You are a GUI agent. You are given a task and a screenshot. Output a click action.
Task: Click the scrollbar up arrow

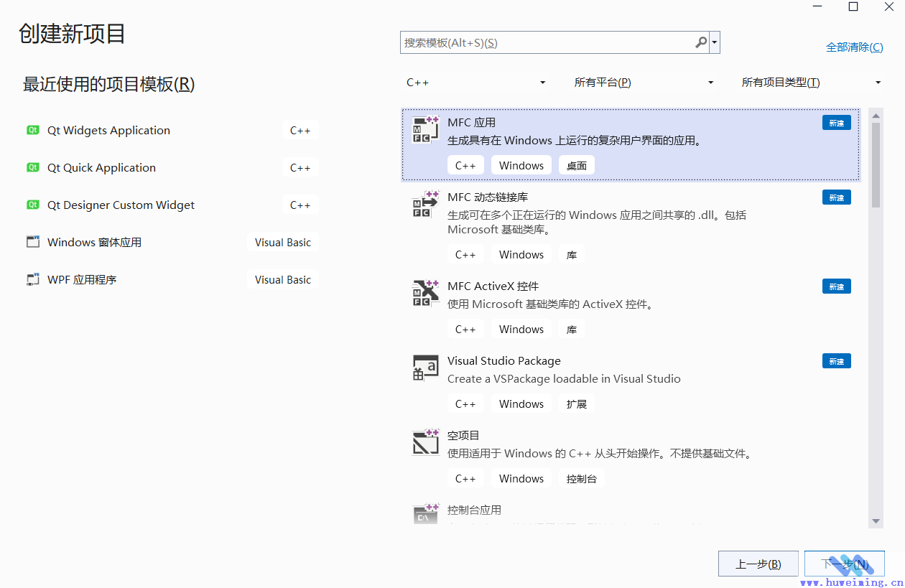(876, 115)
